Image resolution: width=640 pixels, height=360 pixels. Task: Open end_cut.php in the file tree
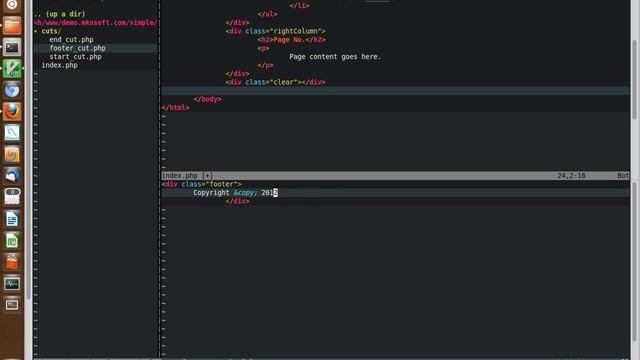(71, 40)
